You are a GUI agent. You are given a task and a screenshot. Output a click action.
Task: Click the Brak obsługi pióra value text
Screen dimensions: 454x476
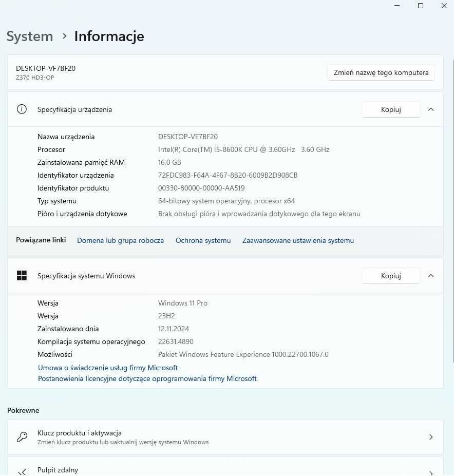(x=259, y=214)
